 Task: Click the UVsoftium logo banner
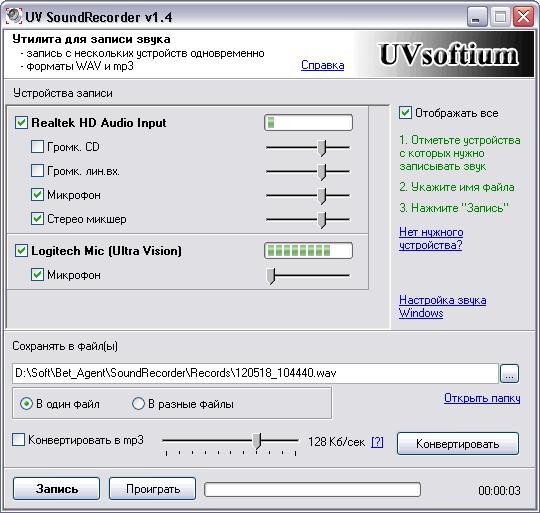click(x=444, y=54)
